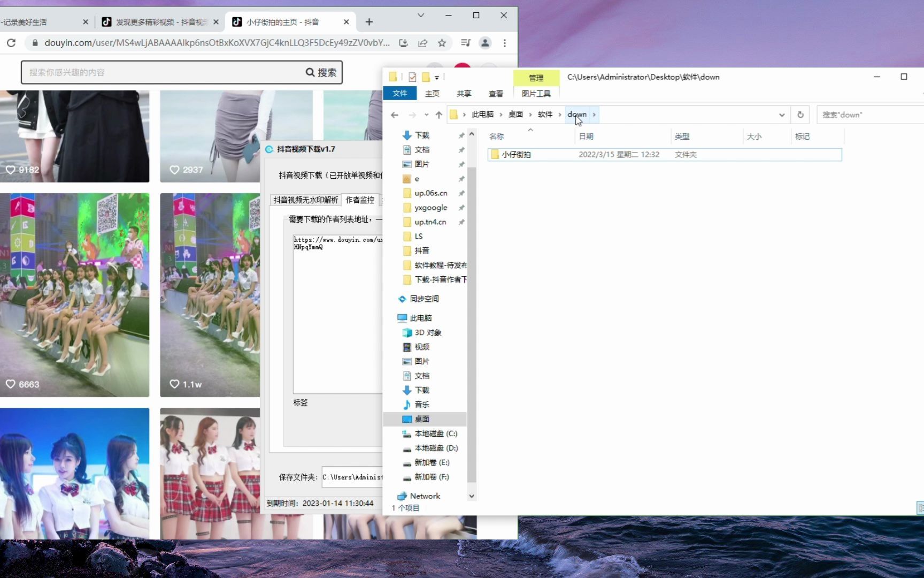Viewport: 924px width, 578px height.
Task: Open 本地磁盘 (D:) drive
Action: 436,448
